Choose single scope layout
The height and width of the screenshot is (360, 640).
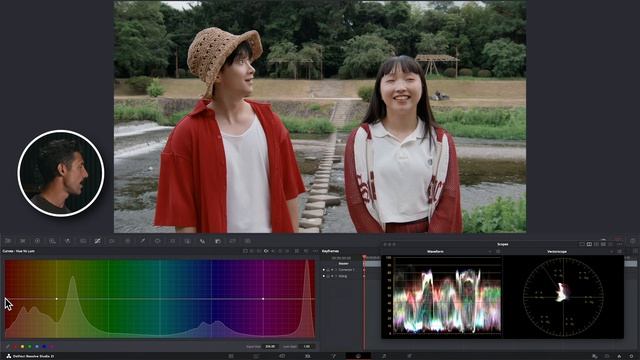pyautogui.click(x=582, y=244)
